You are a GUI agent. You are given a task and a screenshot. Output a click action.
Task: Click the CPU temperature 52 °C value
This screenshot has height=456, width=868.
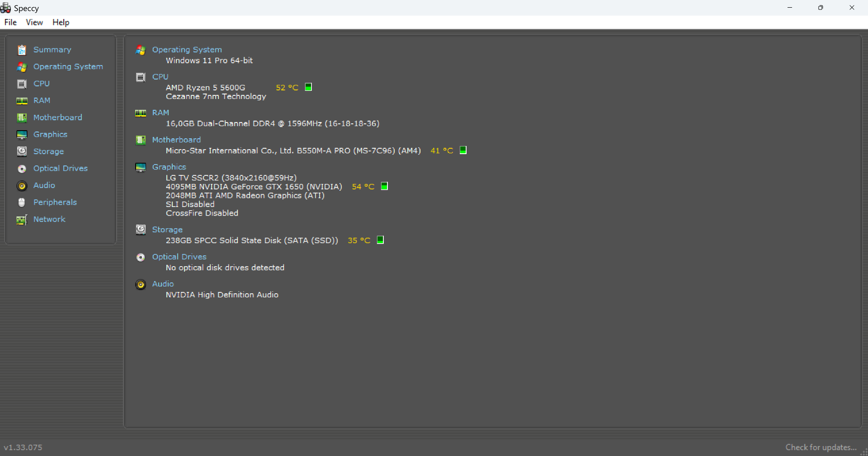pos(287,88)
